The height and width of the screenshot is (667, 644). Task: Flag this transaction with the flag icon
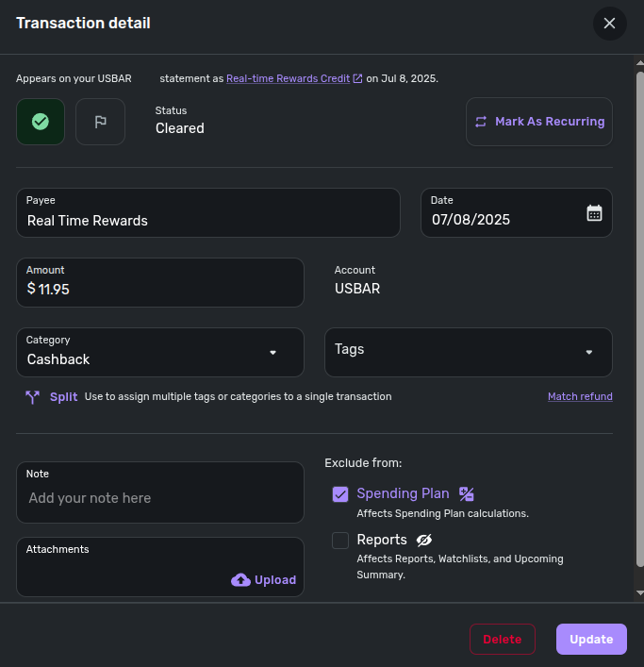[100, 122]
